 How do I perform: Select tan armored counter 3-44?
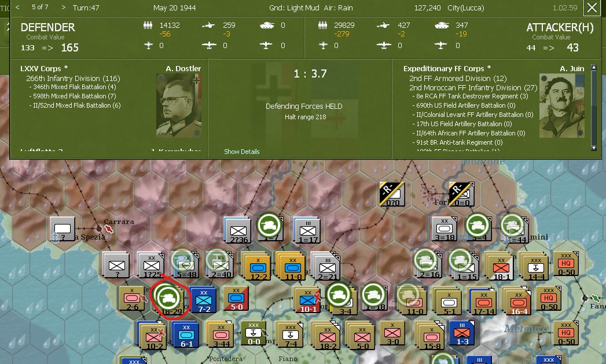click(x=221, y=334)
